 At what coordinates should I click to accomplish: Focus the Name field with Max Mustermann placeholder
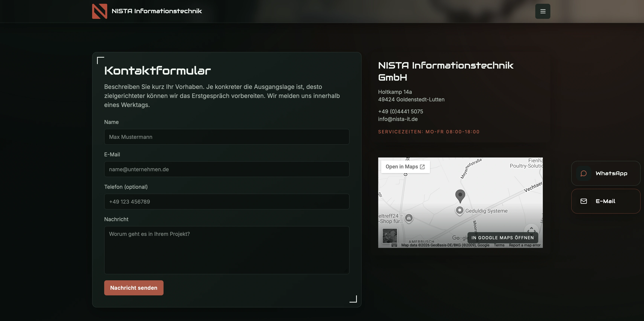[x=226, y=137]
